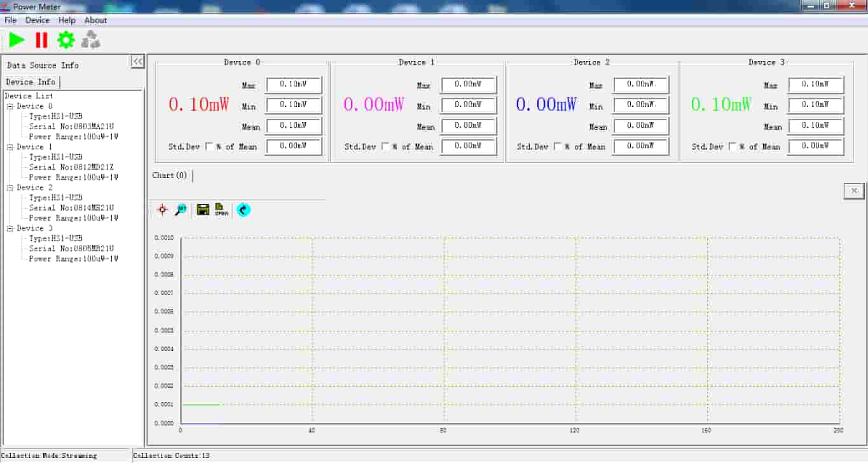The width and height of the screenshot is (868, 463).
Task: Click the grayed-out recycle icon in toolbar
Action: click(x=91, y=40)
